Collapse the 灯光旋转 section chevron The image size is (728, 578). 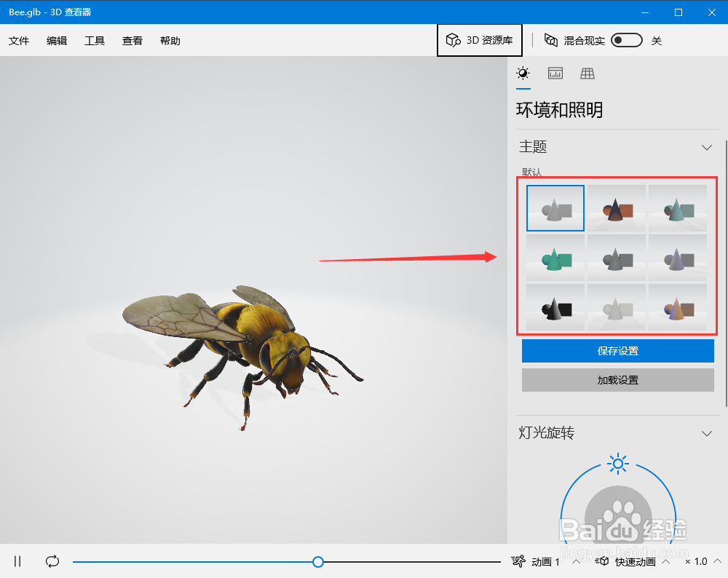coord(707,434)
